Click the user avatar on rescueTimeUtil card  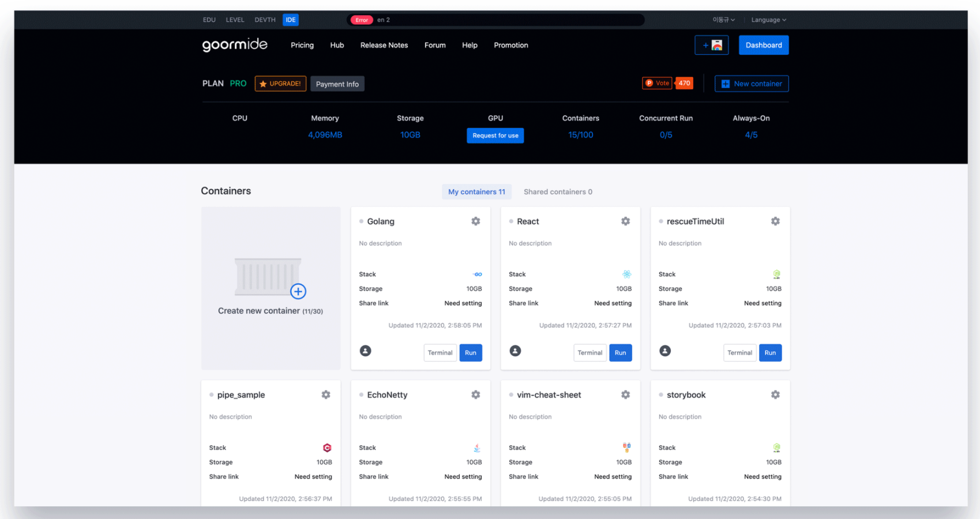665,351
